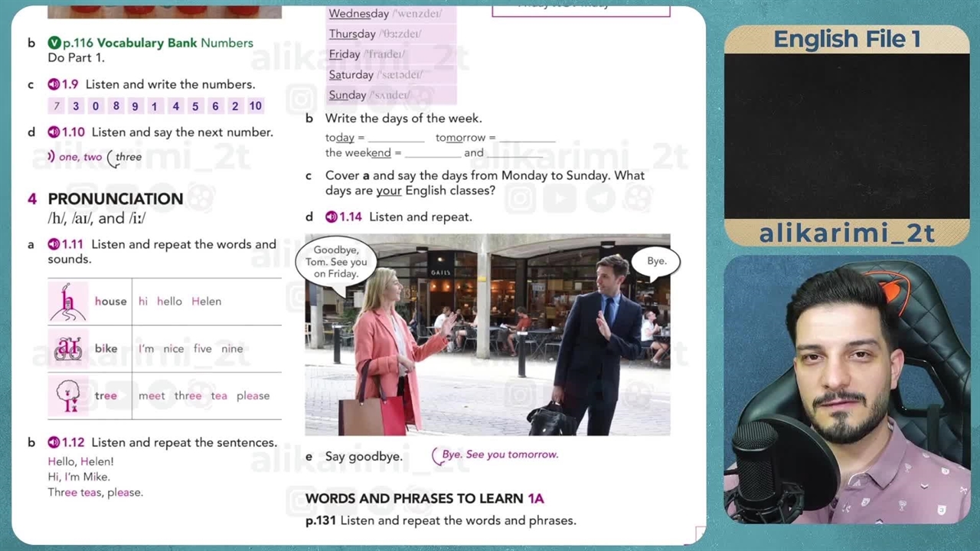The width and height of the screenshot is (980, 551).
Task: Play audio track 1.9 speaker icon
Action: click(x=54, y=84)
